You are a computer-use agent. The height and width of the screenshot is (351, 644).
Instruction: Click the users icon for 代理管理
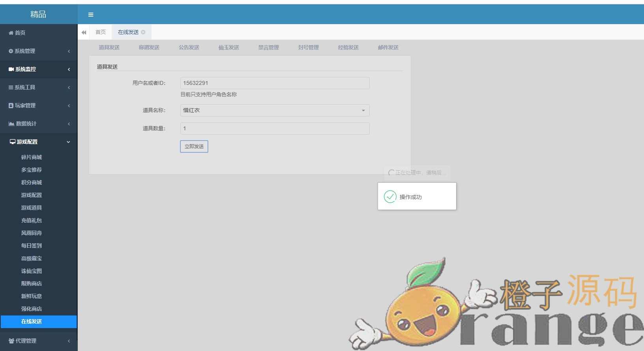pos(11,341)
